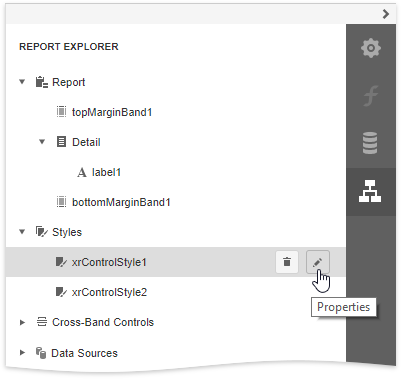Click the label1 text icon
Viewport: 401px width, 379px height.
[x=82, y=172]
